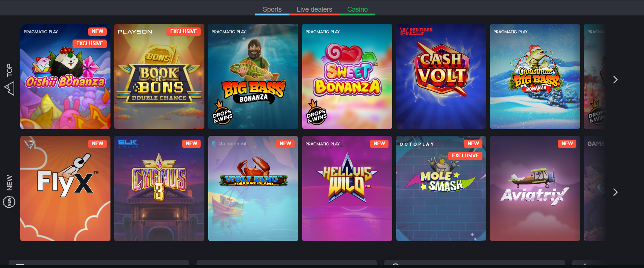Click the Octoplay label on Mole Smash
The image size is (644, 268).
[x=417, y=144]
